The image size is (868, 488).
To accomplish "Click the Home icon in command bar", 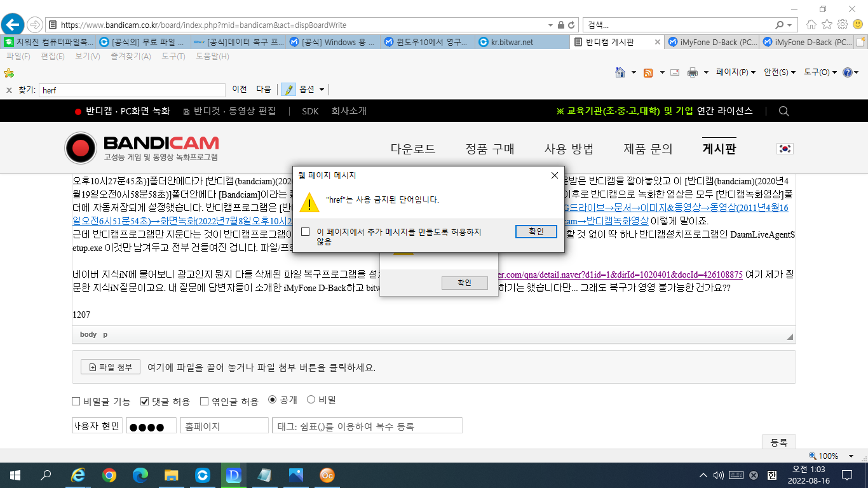I will coord(620,72).
